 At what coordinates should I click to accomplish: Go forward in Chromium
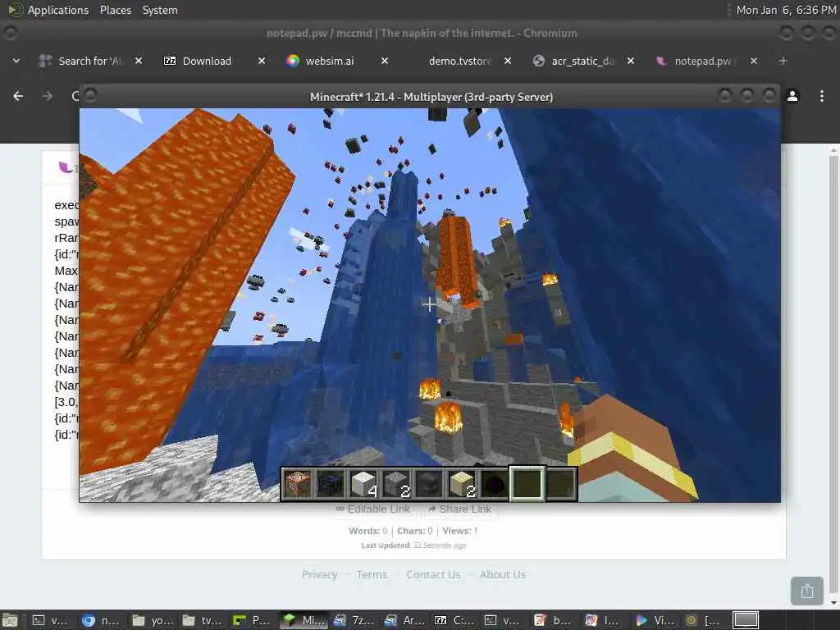point(47,96)
